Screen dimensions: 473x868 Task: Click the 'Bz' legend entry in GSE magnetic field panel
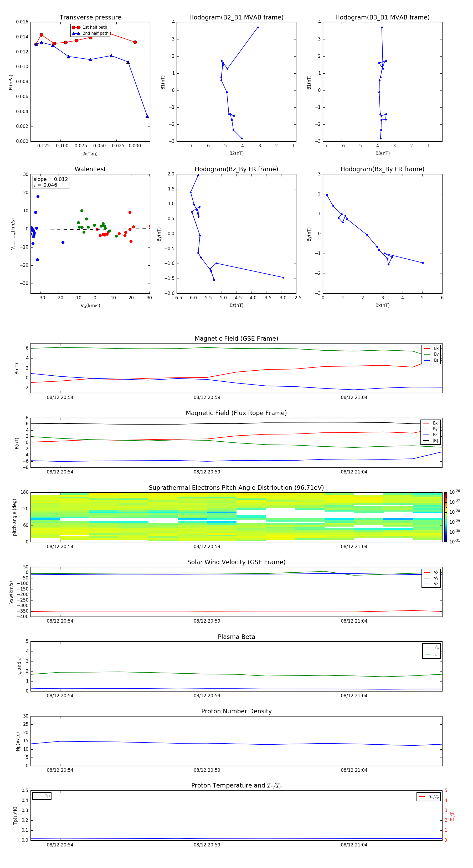click(431, 361)
